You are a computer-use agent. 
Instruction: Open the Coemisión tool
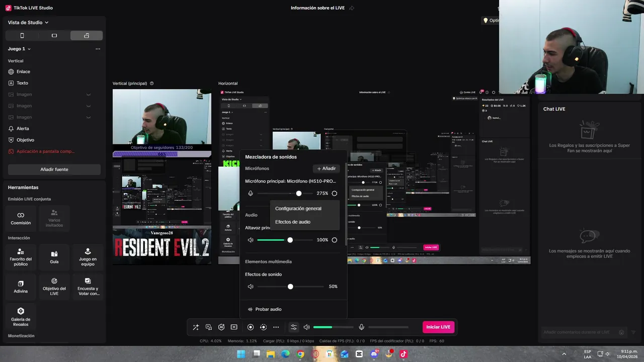click(x=21, y=218)
